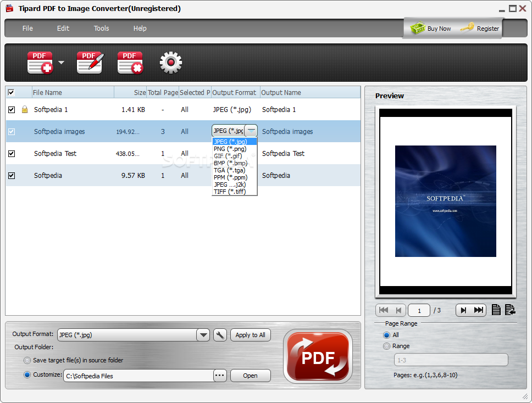The image size is (532, 403).
Task: Browse output folder with the ... button
Action: [x=220, y=376]
